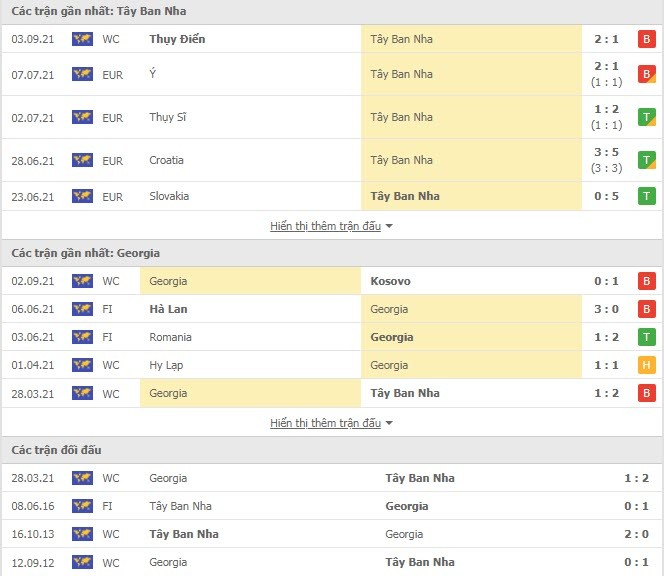Click green T badge for Slovakia match
This screenshot has width=664, height=576.
(646, 196)
